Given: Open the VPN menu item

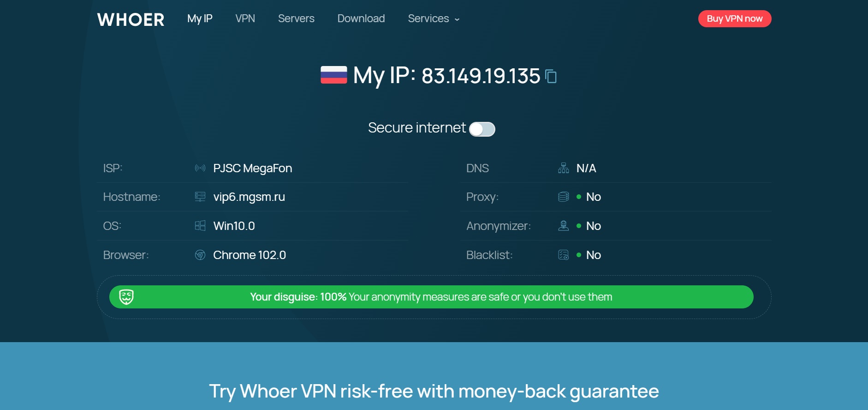Looking at the screenshot, I should point(245,18).
